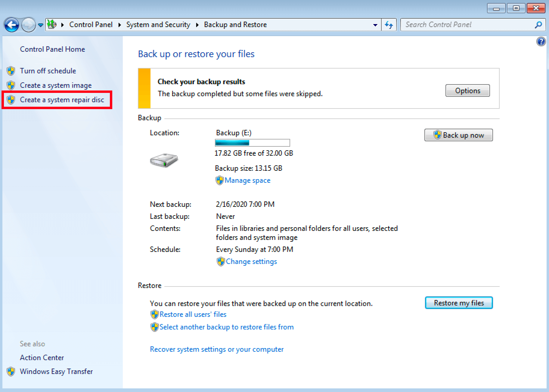Select Control Panel in the breadcrumb
This screenshot has height=392, width=549.
91,25
